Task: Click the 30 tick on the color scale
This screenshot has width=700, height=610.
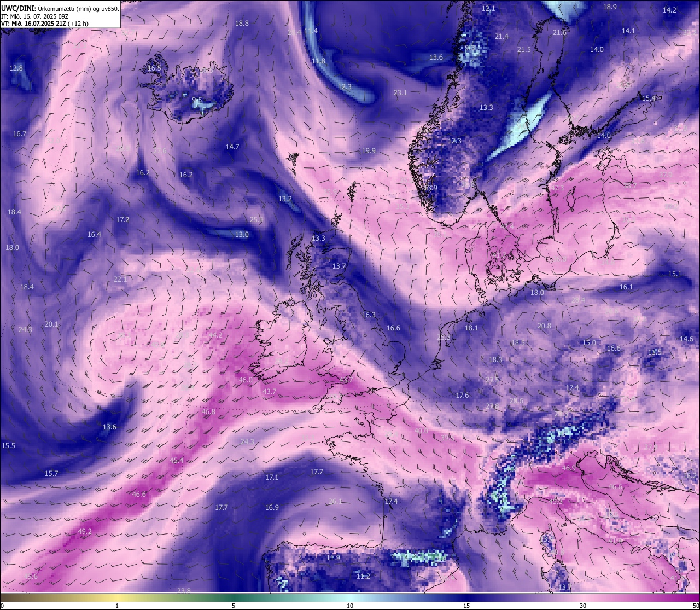Action: pos(583,606)
